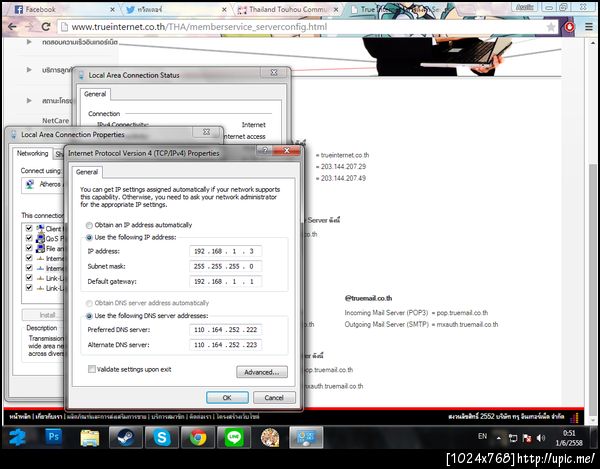Switch to Thailand Touhou Community tab
The image size is (600, 469).
point(287,10)
